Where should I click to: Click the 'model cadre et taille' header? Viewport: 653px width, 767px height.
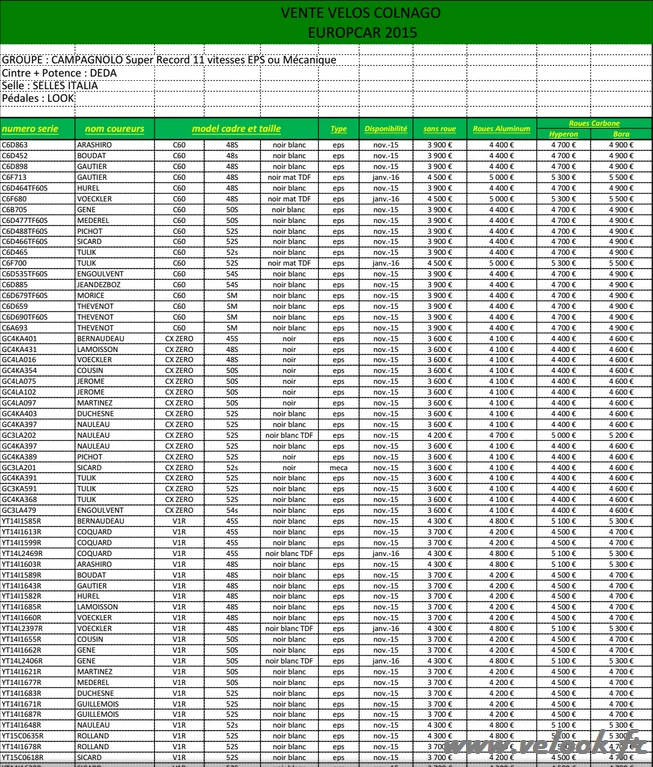click(236, 129)
